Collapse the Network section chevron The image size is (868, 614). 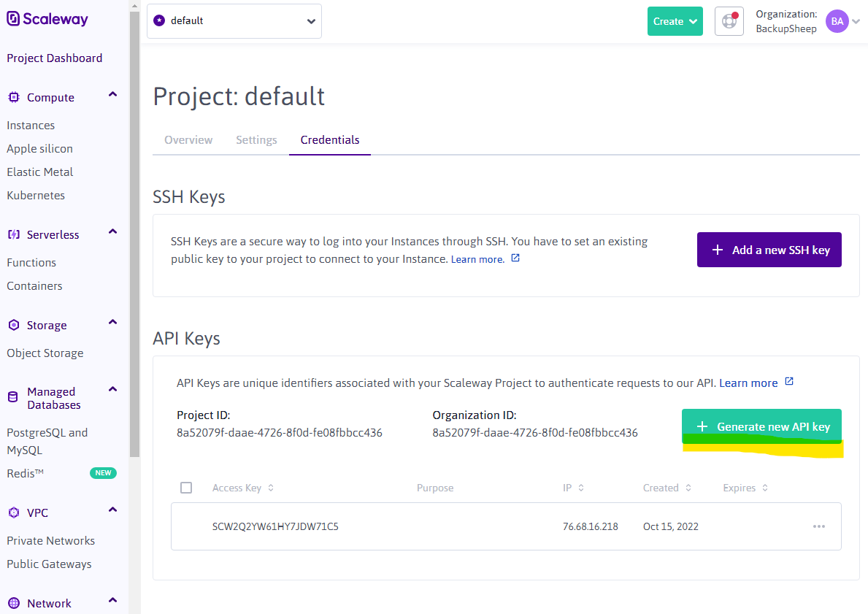(112, 600)
